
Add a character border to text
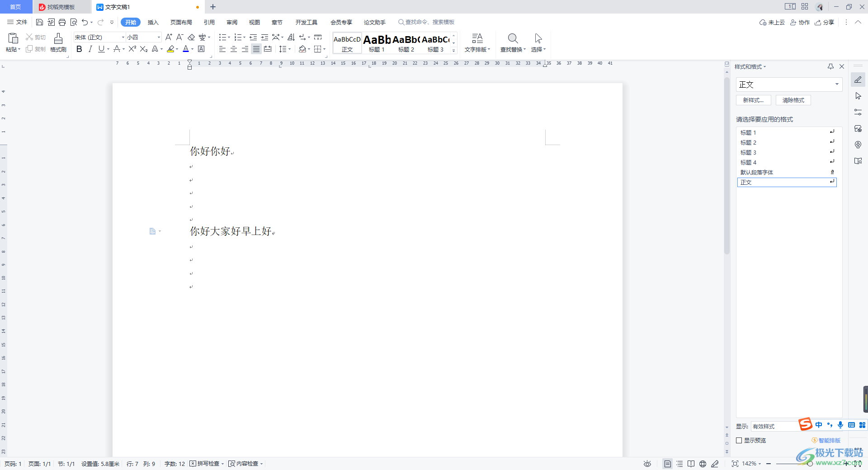point(202,49)
